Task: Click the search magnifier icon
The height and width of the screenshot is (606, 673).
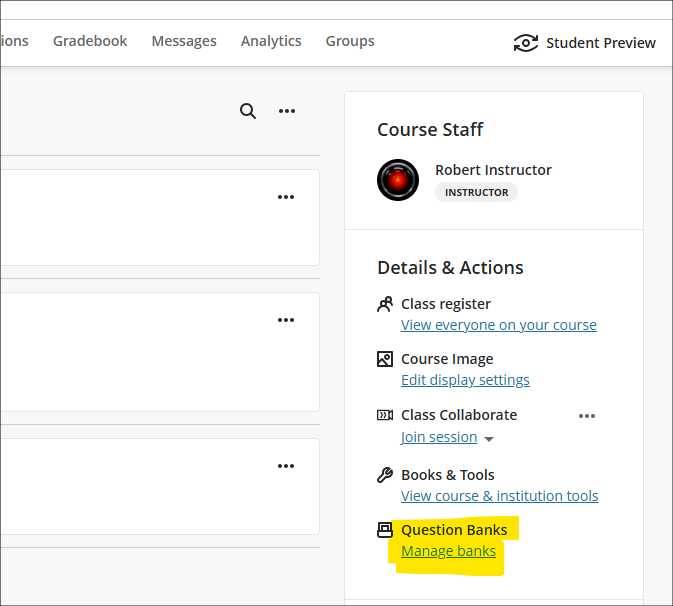Action: tap(248, 111)
